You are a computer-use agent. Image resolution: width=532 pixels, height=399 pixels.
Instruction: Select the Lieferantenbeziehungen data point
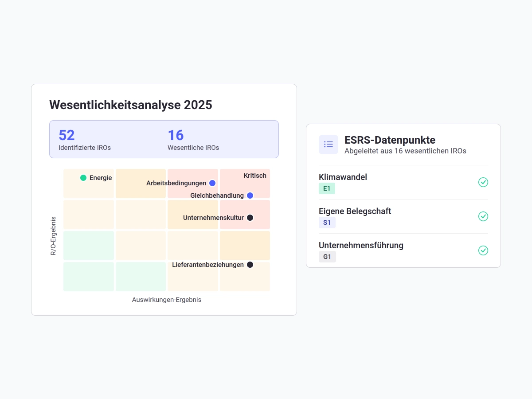(x=250, y=265)
